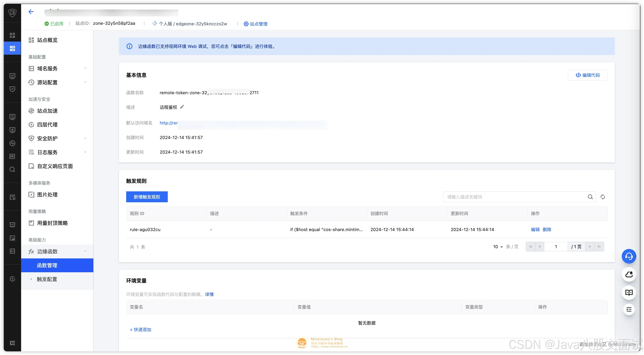Screen dimensions: 644x355
Task: Click the search magnifier icon in the dark sidebar
Action: (x=12, y=170)
